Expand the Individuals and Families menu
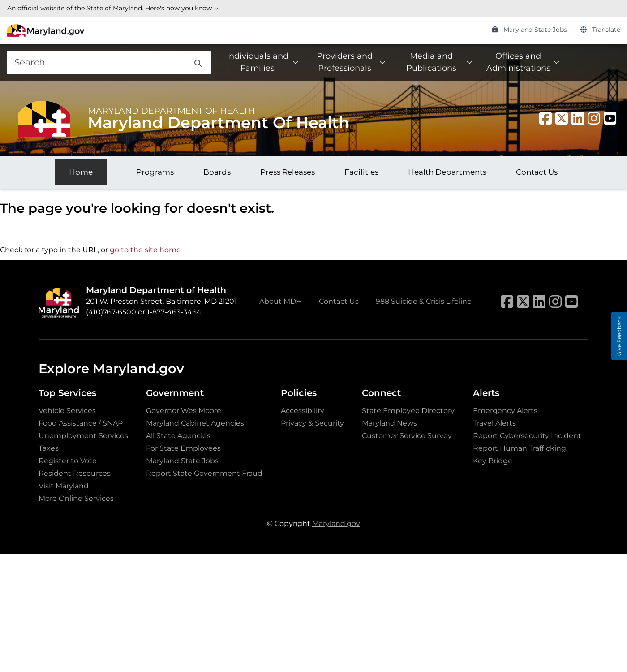Screen dimensions: 627x672 pos(262,62)
